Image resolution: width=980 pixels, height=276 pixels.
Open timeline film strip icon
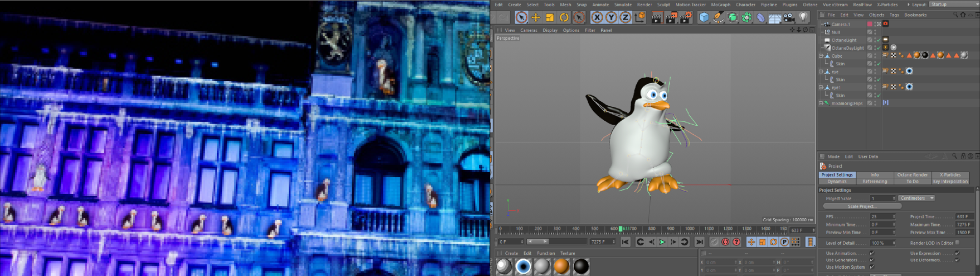click(810, 242)
